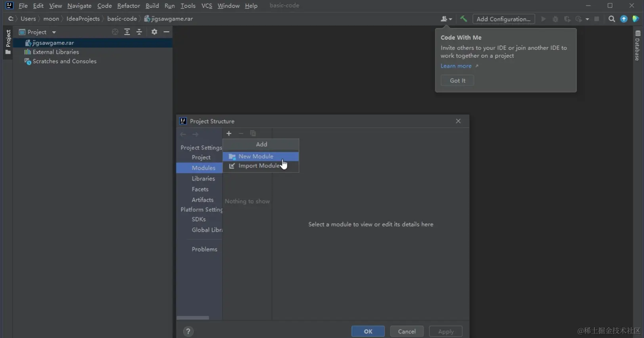Click Learn more link
The height and width of the screenshot is (338, 644).
[x=456, y=66]
